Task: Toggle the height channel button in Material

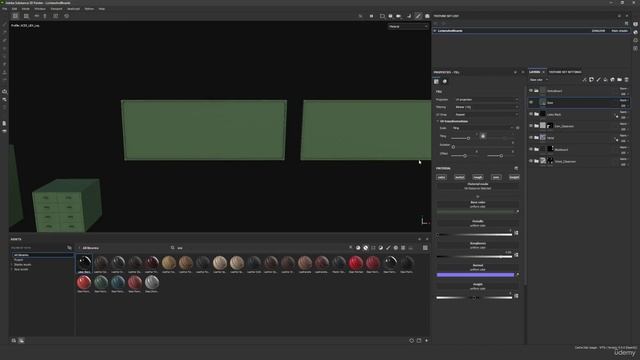Action: [514, 177]
